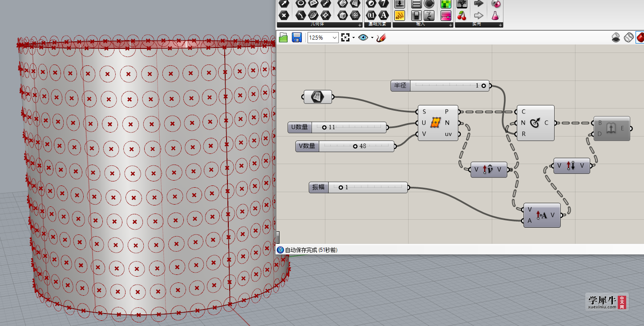644x326 pixels.
Task: Select the white arrow relay icon
Action: coord(479,16)
